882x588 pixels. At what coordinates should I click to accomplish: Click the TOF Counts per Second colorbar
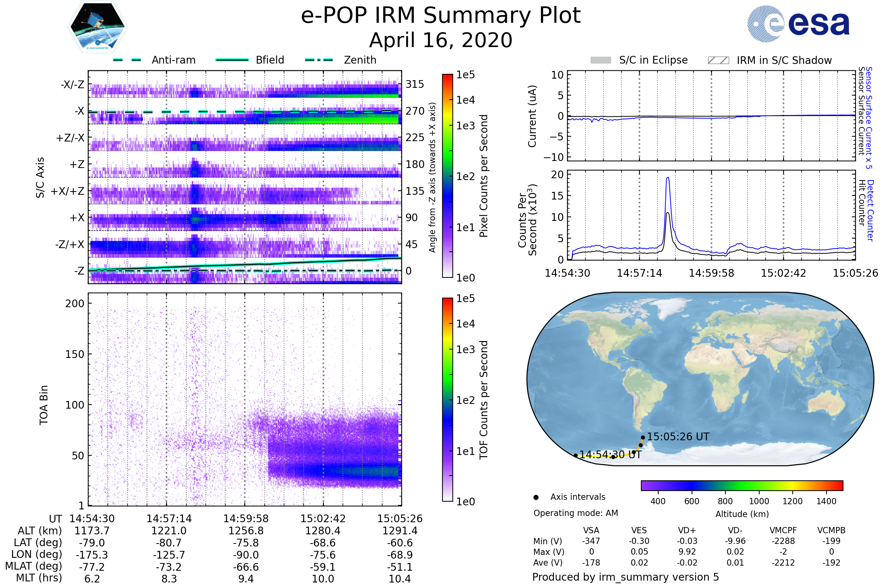[x=447, y=400]
